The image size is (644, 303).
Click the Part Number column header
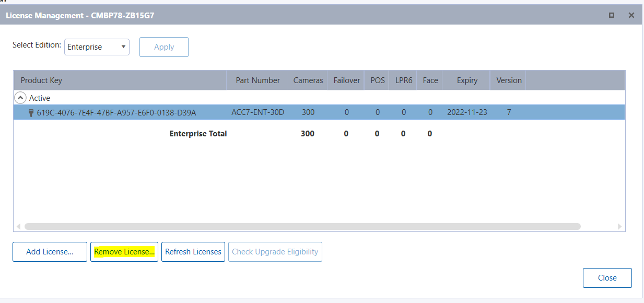pyautogui.click(x=256, y=80)
